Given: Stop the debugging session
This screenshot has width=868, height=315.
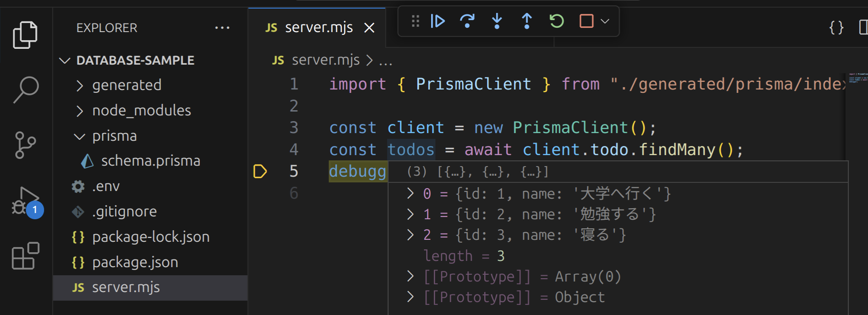Looking at the screenshot, I should tap(586, 21).
